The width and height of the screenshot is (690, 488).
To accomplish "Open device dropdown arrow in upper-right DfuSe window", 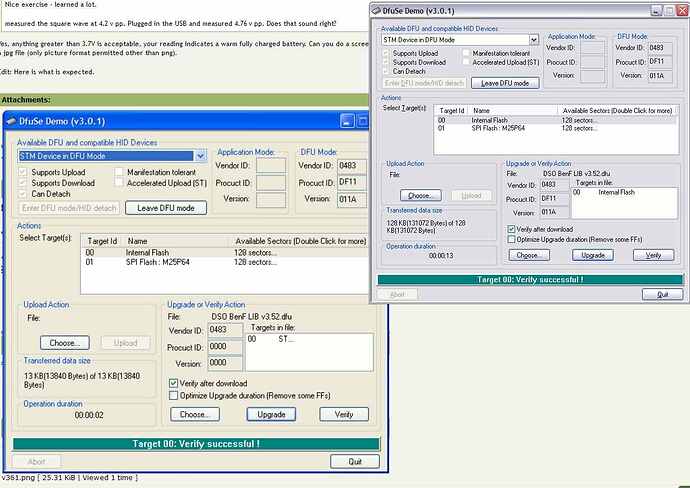I will point(533,40).
